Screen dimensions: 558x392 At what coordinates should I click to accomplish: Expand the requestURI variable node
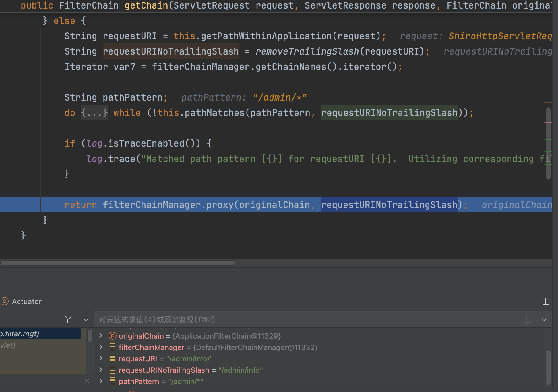101,358
